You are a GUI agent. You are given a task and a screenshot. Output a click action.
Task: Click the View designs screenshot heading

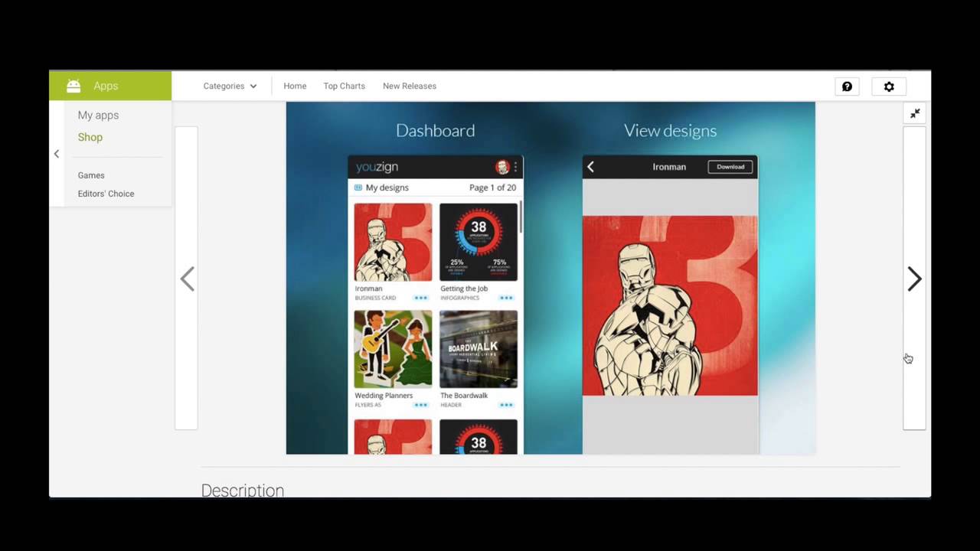[x=670, y=131]
